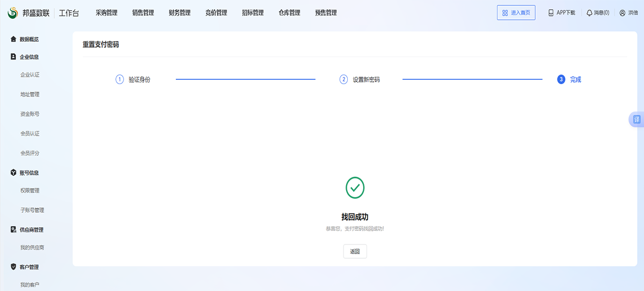Open the 销售管理 menu

coord(143,13)
